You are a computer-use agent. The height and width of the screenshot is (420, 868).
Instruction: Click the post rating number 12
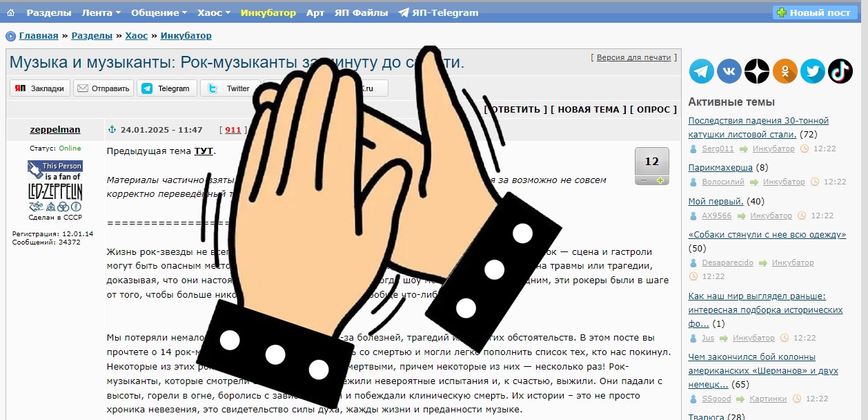(652, 162)
